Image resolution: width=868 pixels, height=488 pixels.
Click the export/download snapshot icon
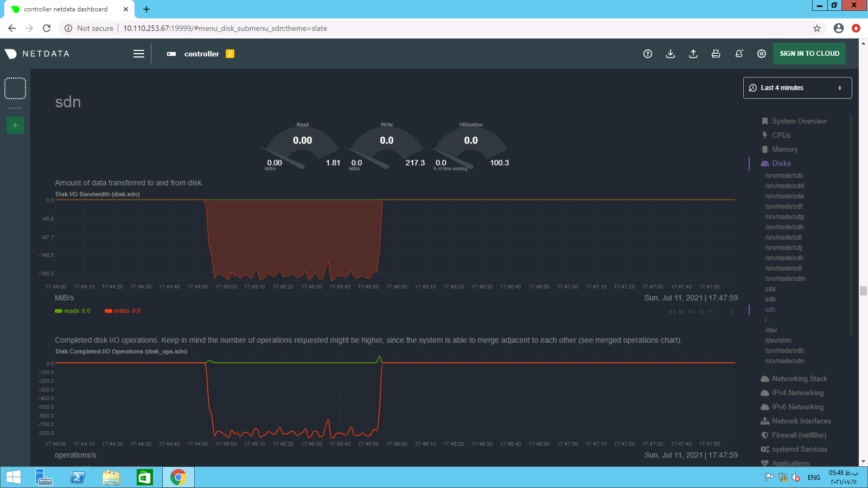point(671,54)
